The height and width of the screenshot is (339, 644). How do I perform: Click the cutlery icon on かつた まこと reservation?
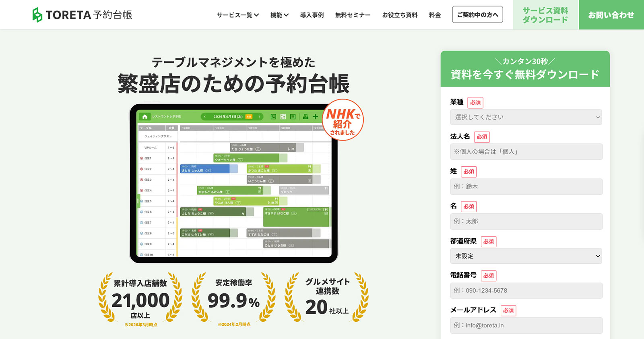click(x=310, y=167)
